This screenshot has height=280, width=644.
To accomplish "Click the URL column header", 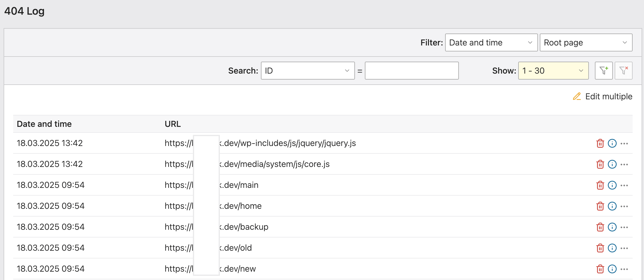I will click(x=173, y=124).
